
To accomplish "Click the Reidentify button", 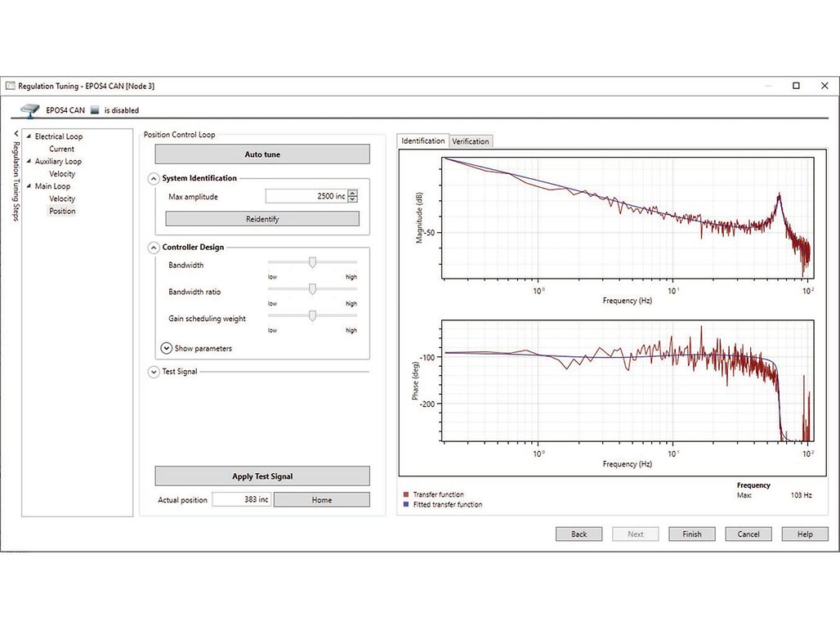I will 262,219.
